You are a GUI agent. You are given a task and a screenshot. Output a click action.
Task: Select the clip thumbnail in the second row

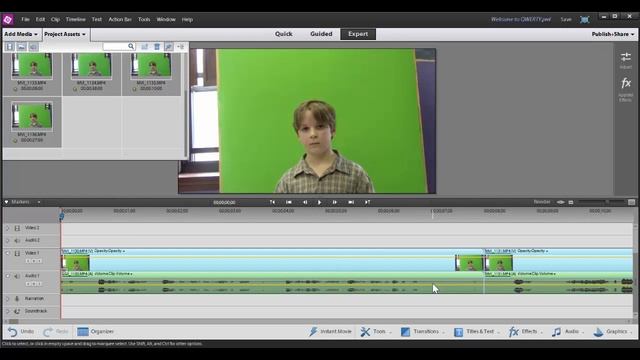(x=32, y=116)
